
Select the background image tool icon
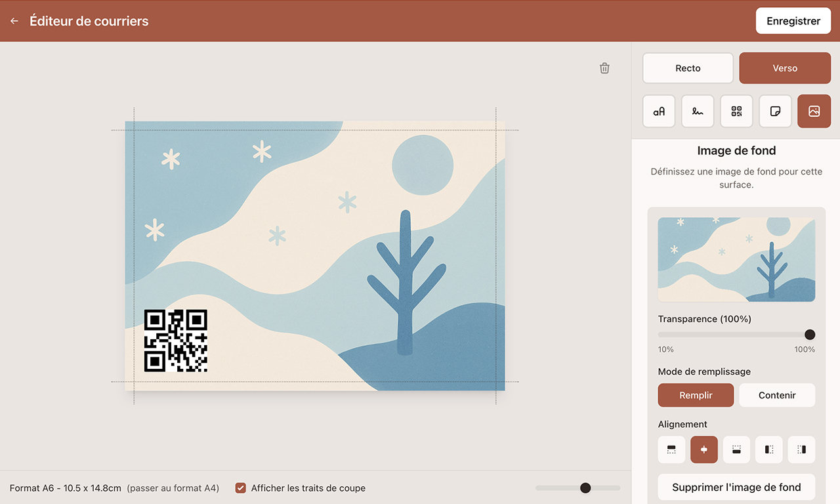pyautogui.click(x=814, y=112)
